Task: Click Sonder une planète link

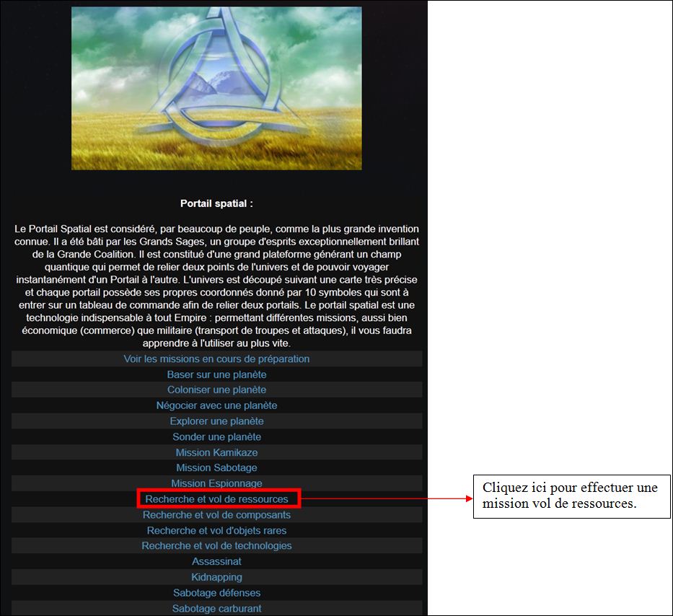Action: (x=216, y=436)
